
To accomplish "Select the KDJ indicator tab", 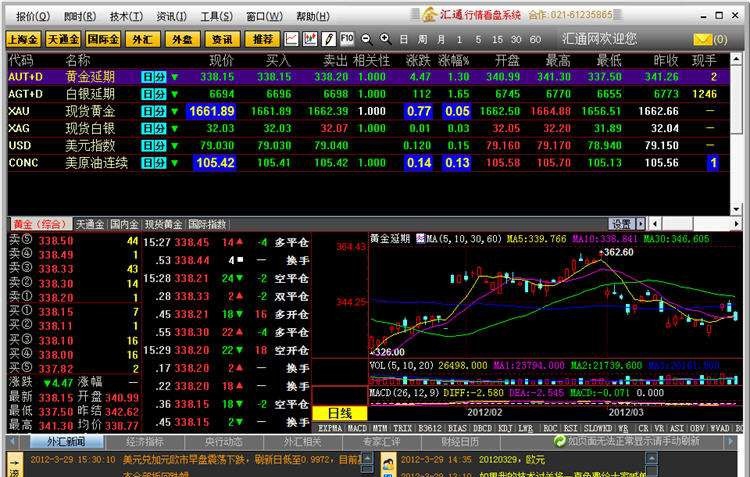I will click(507, 428).
